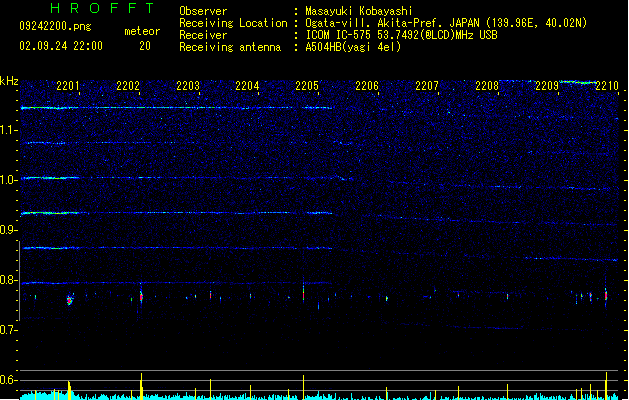
Task: Click the bright meteor echo just after 2201
Action: point(70,300)
